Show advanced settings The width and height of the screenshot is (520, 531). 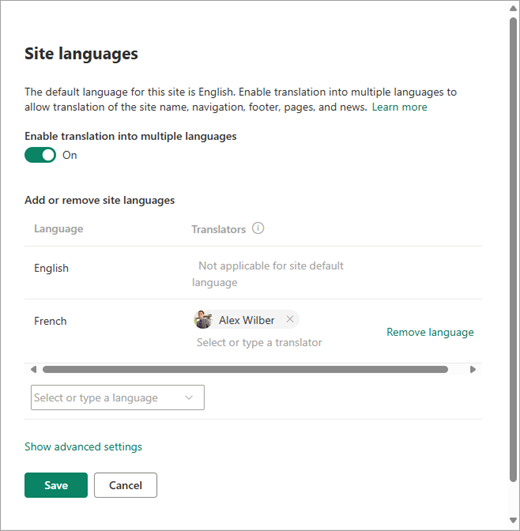pyautogui.click(x=83, y=447)
